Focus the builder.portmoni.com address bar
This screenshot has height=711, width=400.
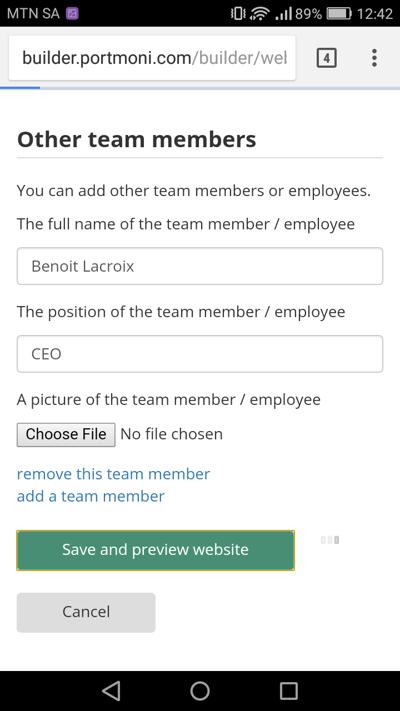[152, 58]
